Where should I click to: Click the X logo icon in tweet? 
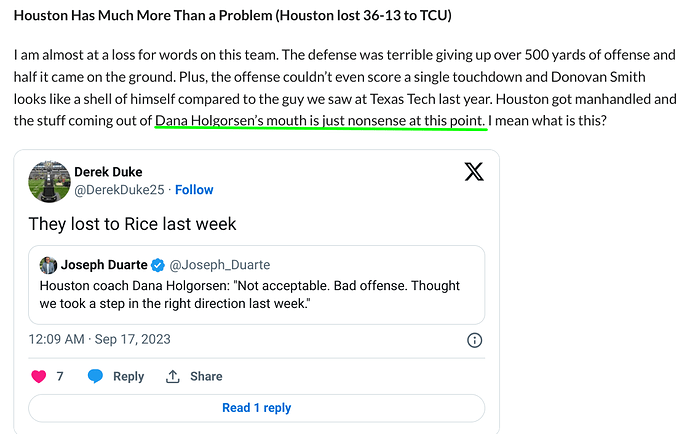coord(474,172)
